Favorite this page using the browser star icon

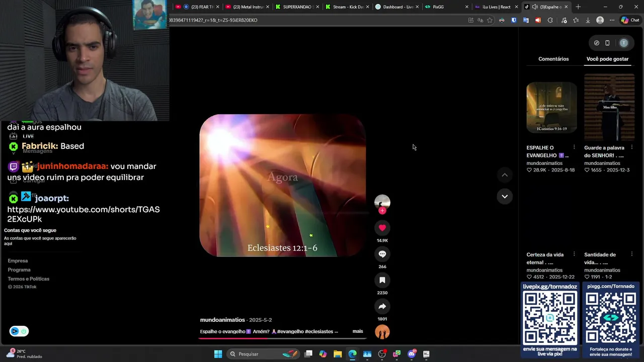click(490, 20)
